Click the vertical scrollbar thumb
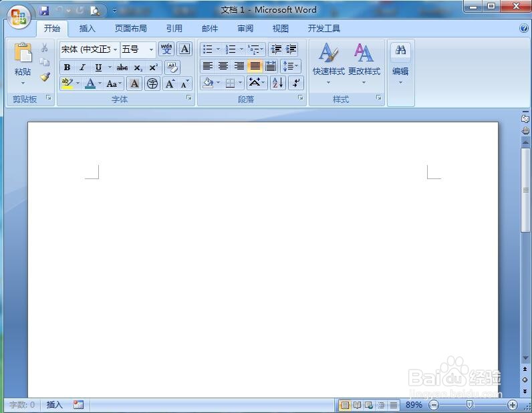532x413 pixels. click(525, 189)
